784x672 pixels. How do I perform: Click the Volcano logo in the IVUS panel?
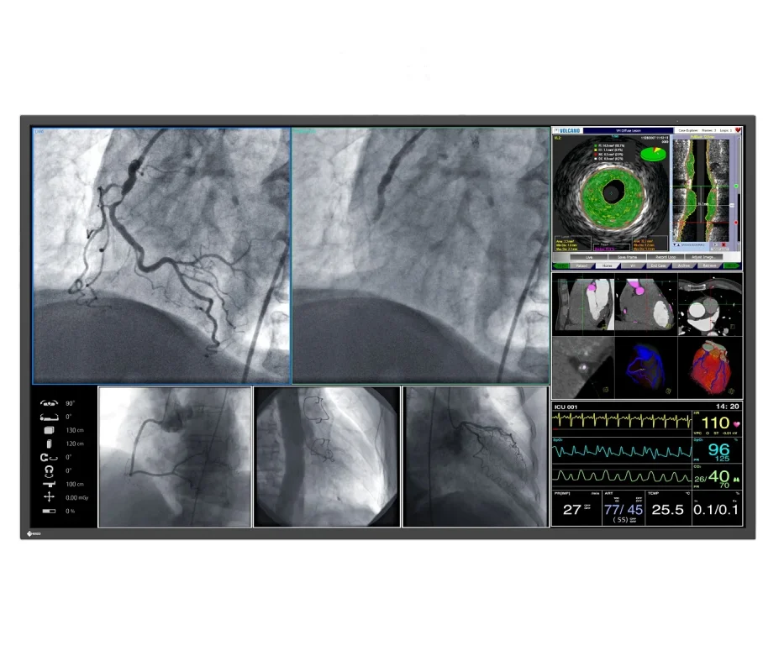568,130
